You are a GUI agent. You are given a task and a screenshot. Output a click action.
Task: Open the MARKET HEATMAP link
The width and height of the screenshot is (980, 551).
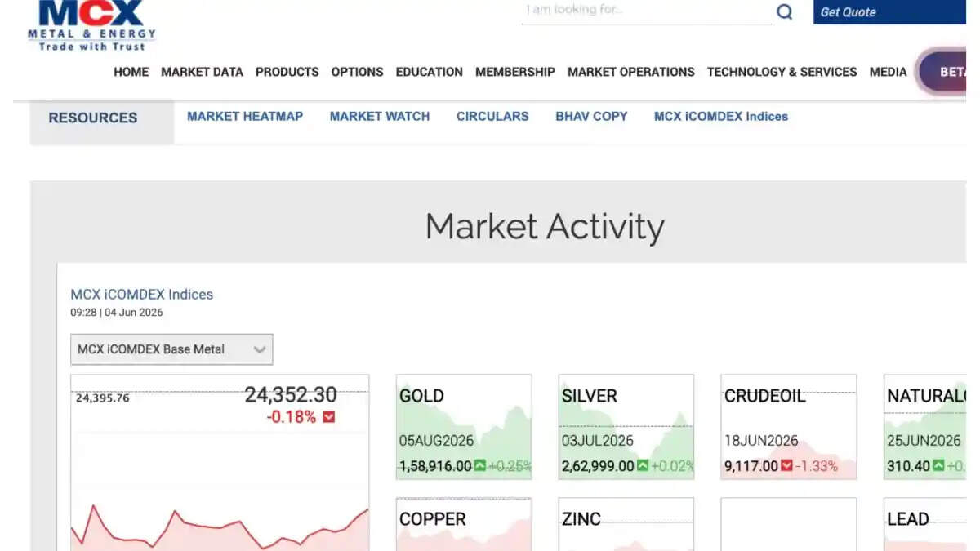245,117
